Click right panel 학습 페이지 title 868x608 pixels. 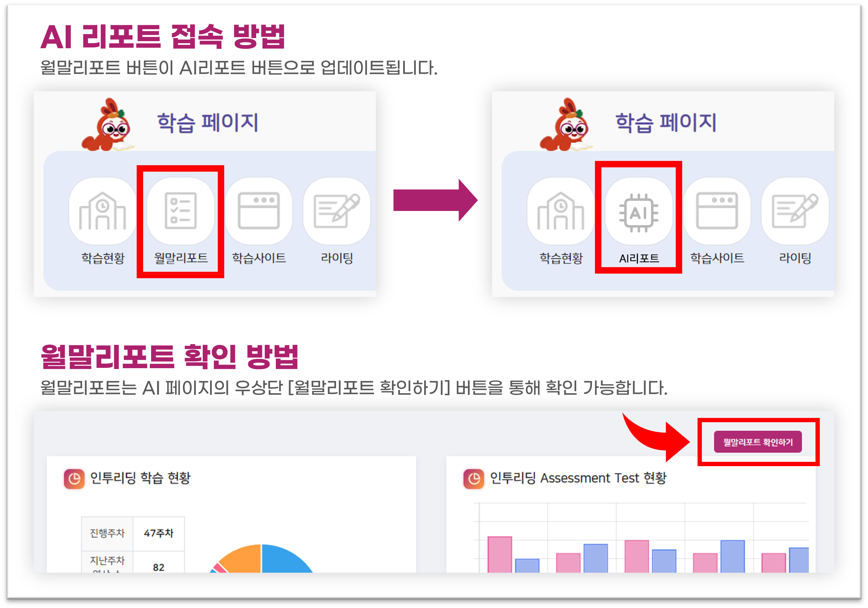(666, 123)
